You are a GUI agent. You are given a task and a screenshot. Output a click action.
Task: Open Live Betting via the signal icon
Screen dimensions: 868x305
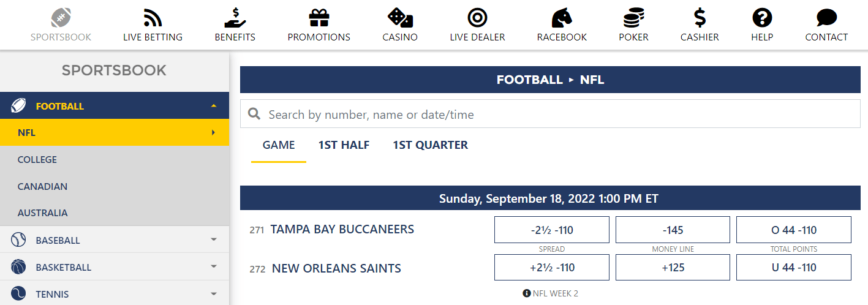tap(153, 18)
